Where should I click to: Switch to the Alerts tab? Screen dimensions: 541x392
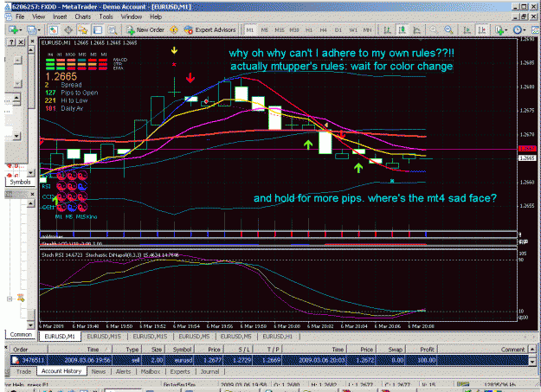pos(123,371)
